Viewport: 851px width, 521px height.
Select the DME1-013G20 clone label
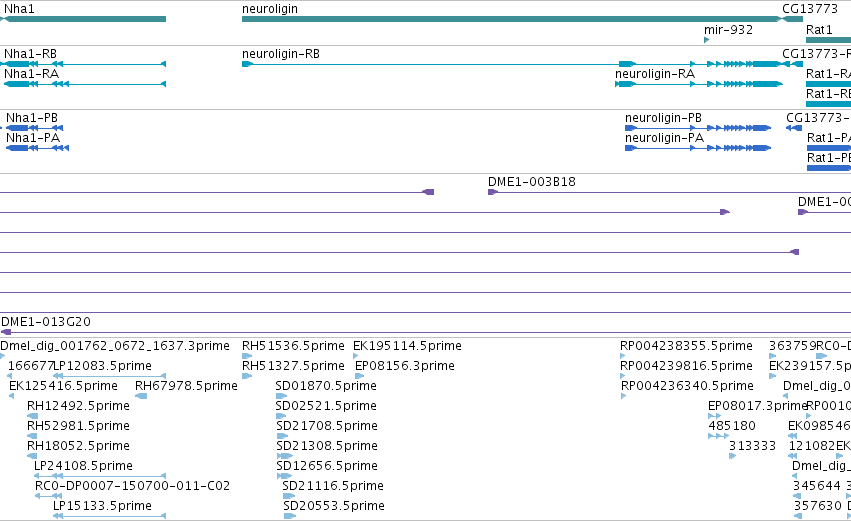click(46, 322)
